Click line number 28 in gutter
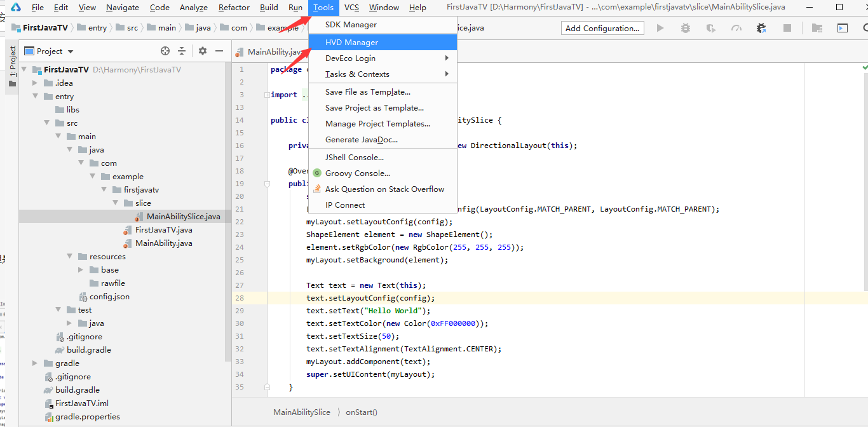 pos(240,298)
